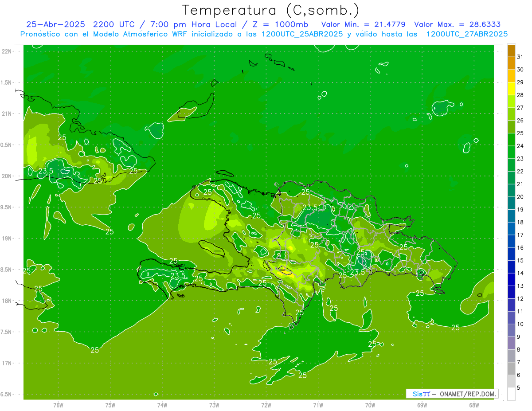This screenshot has height=411, width=532.
Task: Click the "71W" longitude axis label
Action: 318,405
